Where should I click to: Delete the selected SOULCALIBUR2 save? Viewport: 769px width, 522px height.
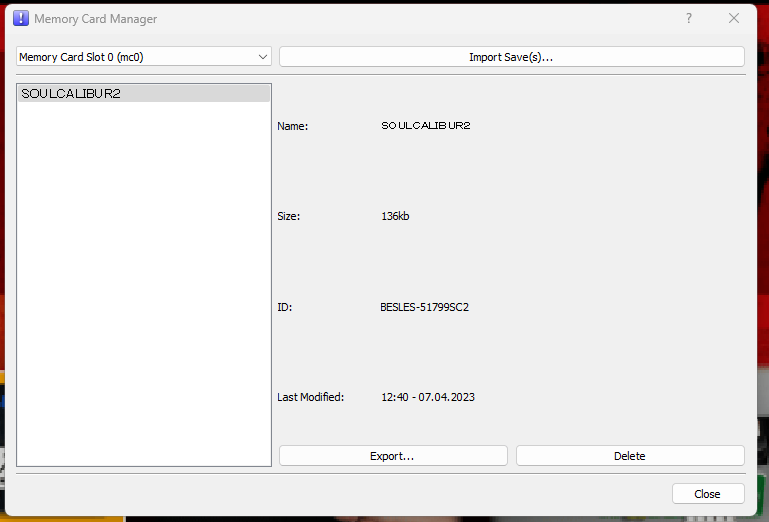tap(630, 456)
